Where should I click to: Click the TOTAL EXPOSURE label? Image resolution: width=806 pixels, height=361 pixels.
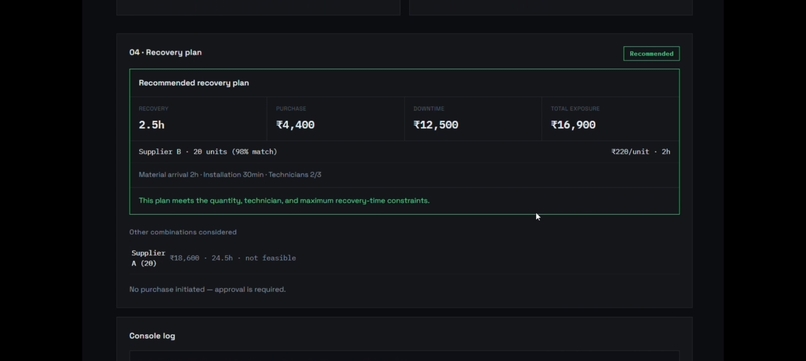point(575,109)
